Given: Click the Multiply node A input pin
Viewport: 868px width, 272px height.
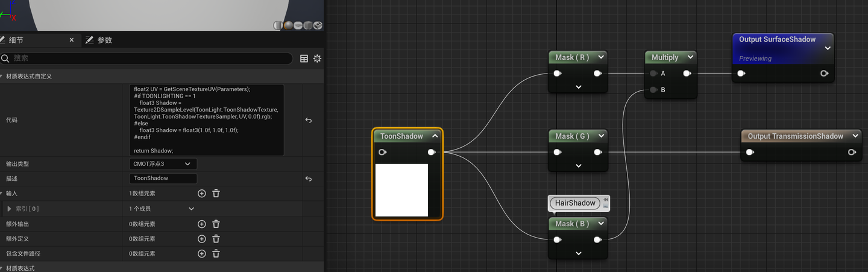Looking at the screenshot, I should 654,74.
